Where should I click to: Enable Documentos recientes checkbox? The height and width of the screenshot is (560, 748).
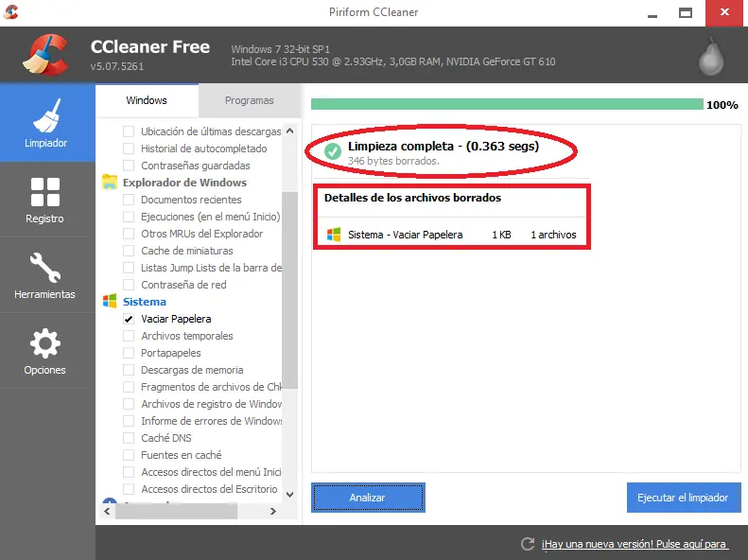[129, 200]
